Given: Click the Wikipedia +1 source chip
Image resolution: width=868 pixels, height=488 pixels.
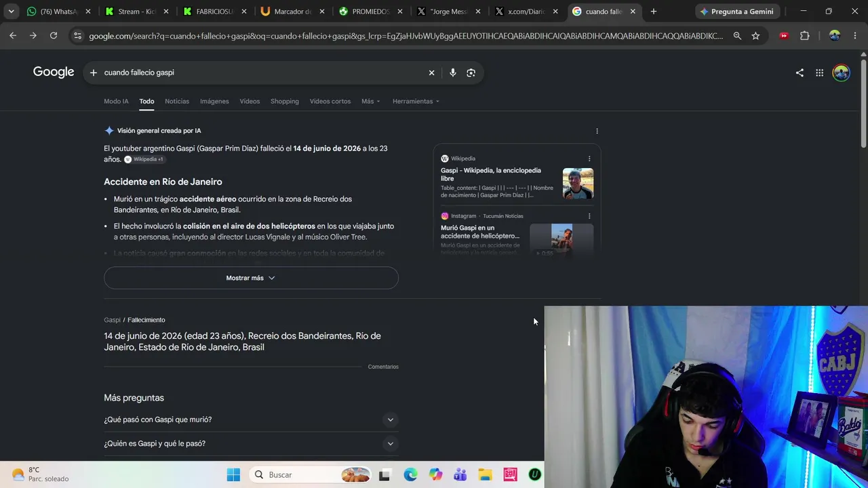Looking at the screenshot, I should 144,159.
